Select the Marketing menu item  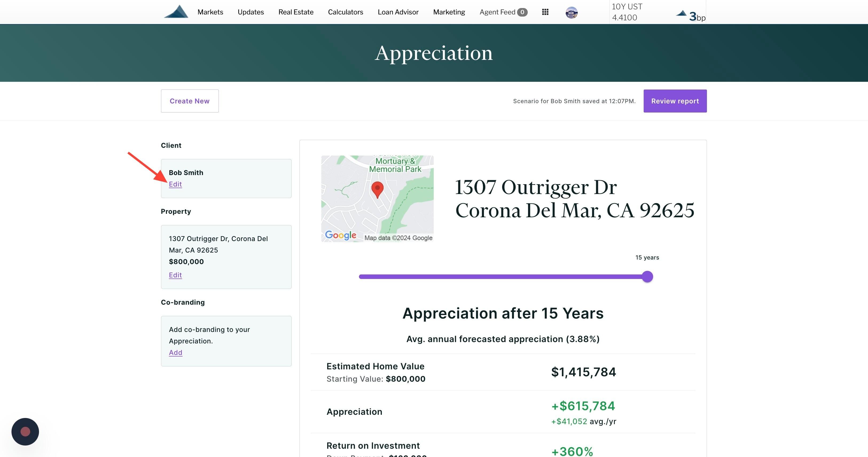click(x=449, y=12)
